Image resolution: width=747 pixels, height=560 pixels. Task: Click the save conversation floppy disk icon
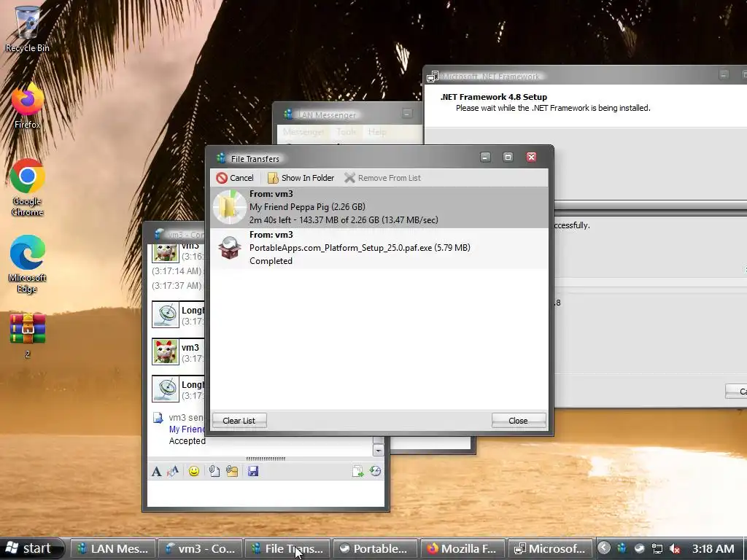coord(253,472)
